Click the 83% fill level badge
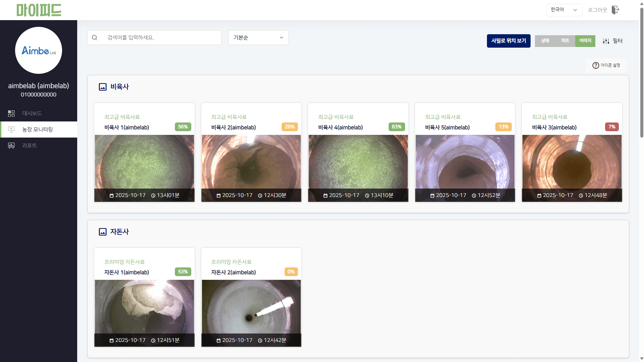 tap(396, 127)
